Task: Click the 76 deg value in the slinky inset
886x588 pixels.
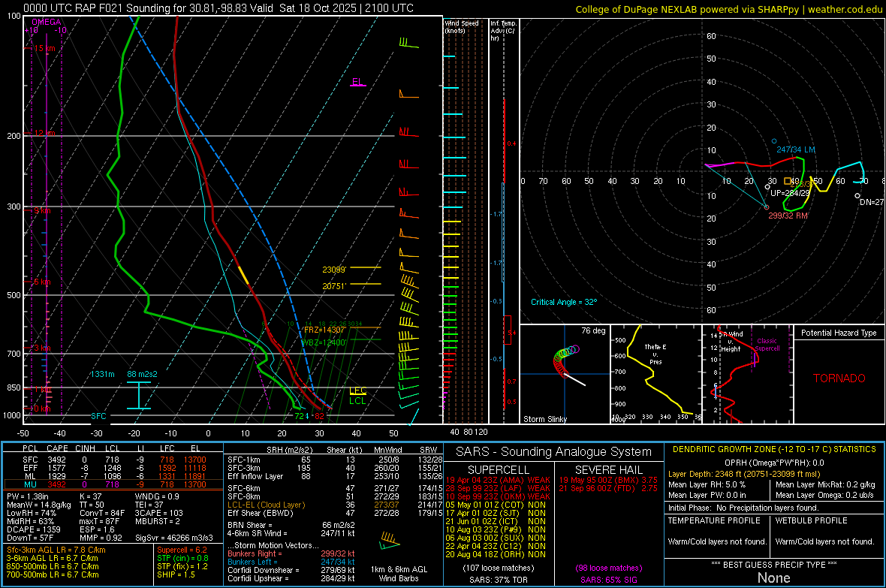Action: 593,330
